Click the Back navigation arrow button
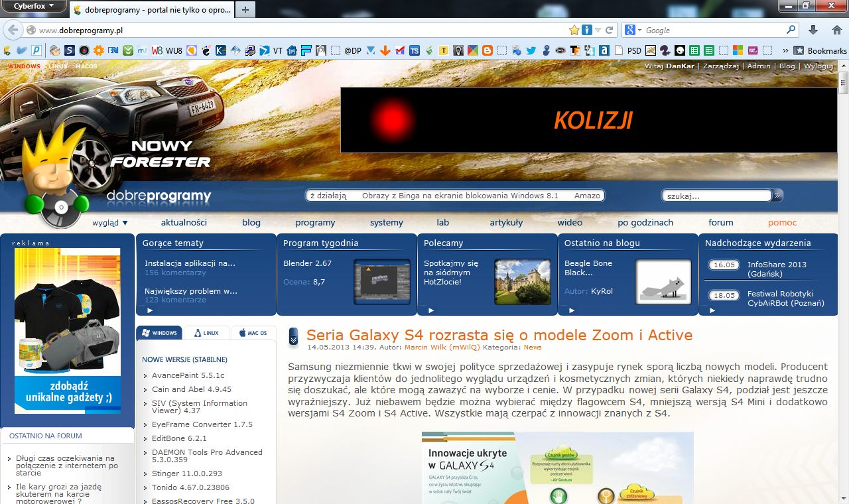849x504 pixels. 13,30
